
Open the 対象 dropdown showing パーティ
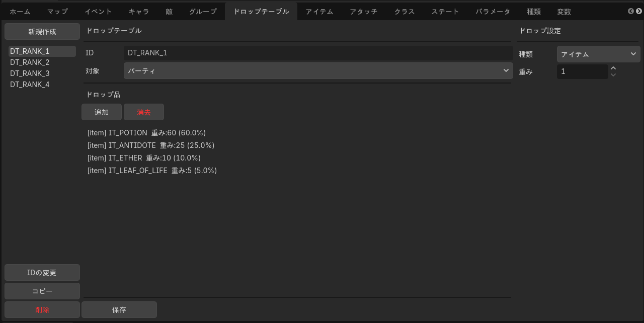318,71
